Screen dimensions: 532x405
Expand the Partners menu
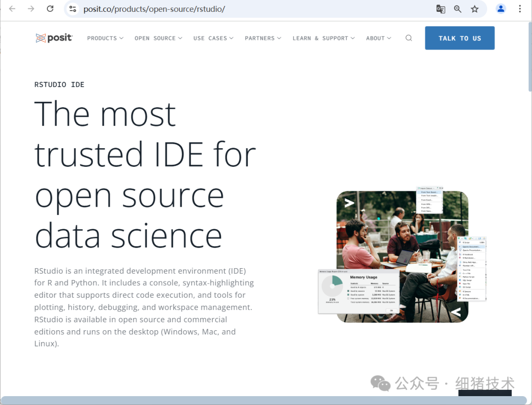(x=263, y=38)
